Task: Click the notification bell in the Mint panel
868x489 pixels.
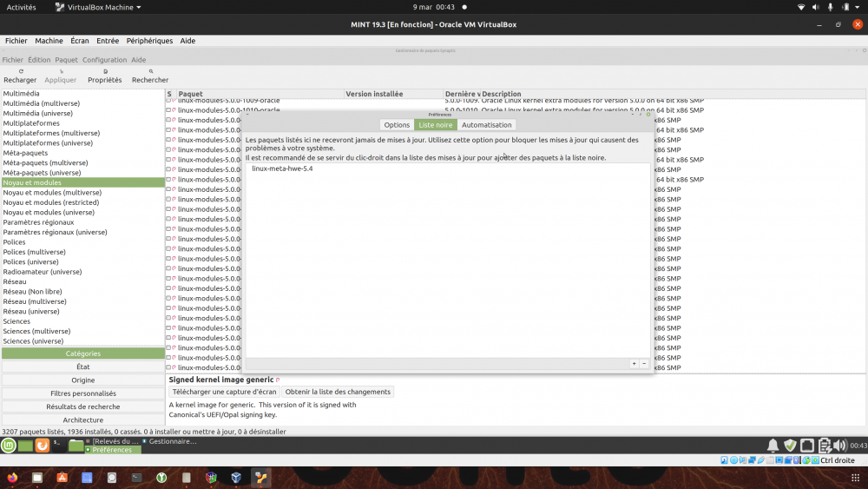Action: pyautogui.click(x=773, y=446)
